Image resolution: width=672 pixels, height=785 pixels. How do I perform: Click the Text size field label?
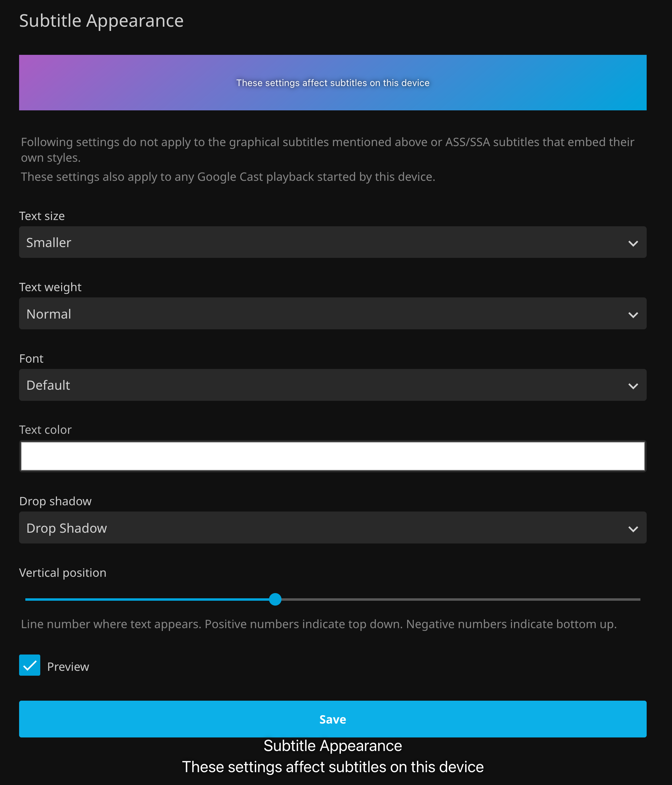tap(42, 216)
